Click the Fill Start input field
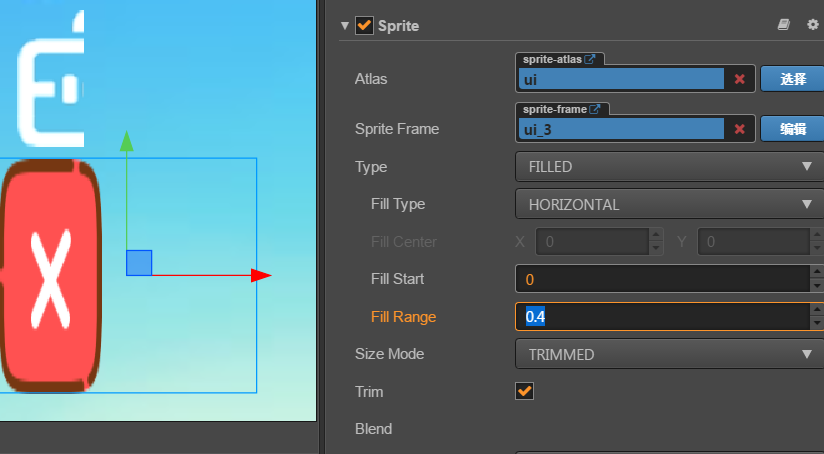Viewport: 824px width, 454px height. [660, 279]
